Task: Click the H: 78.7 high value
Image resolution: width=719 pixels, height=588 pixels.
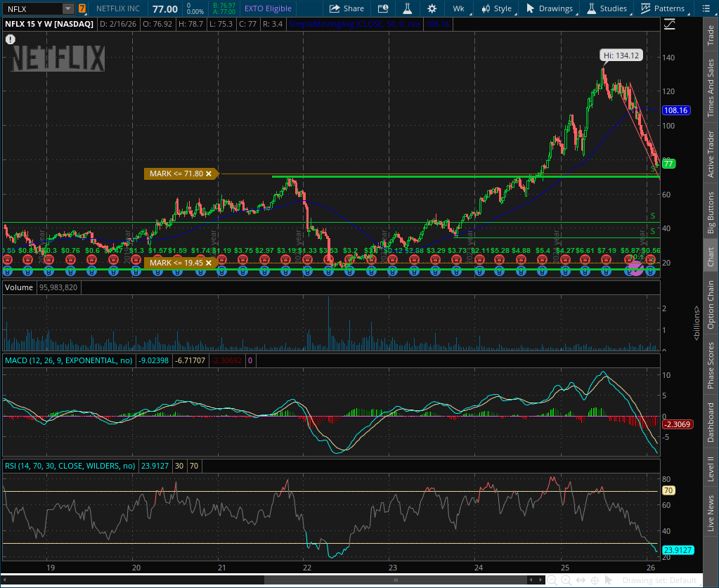Action: click(x=190, y=24)
